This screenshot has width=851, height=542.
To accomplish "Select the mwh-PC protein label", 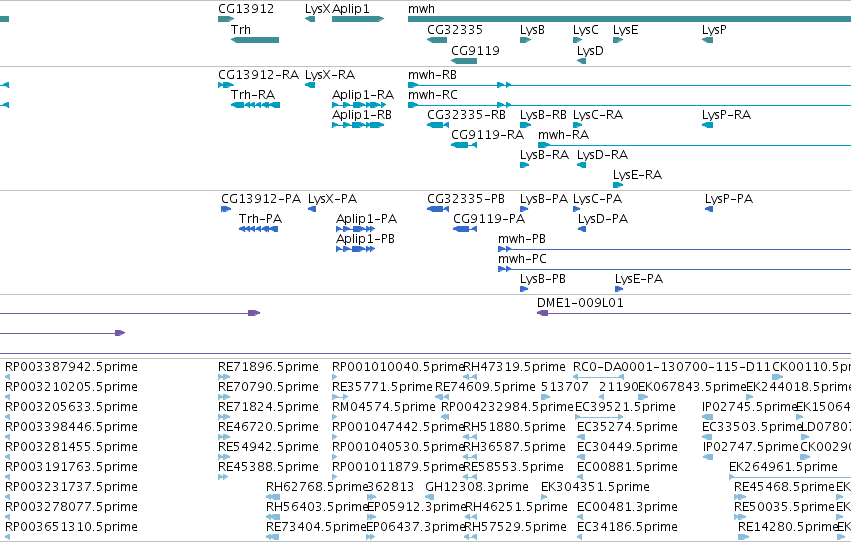I will click(523, 259).
